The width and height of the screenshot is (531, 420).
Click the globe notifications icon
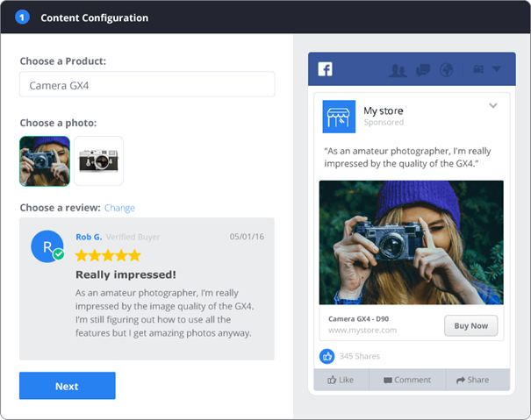[446, 70]
